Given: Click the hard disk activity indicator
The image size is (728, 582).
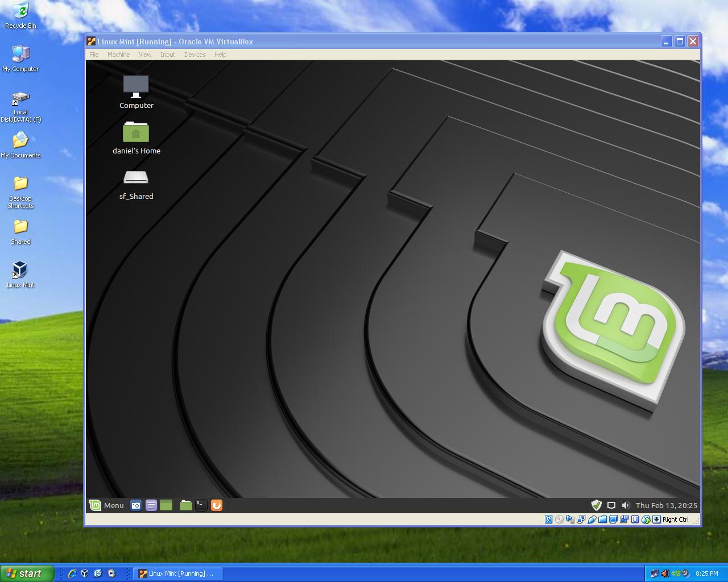Looking at the screenshot, I should [548, 519].
